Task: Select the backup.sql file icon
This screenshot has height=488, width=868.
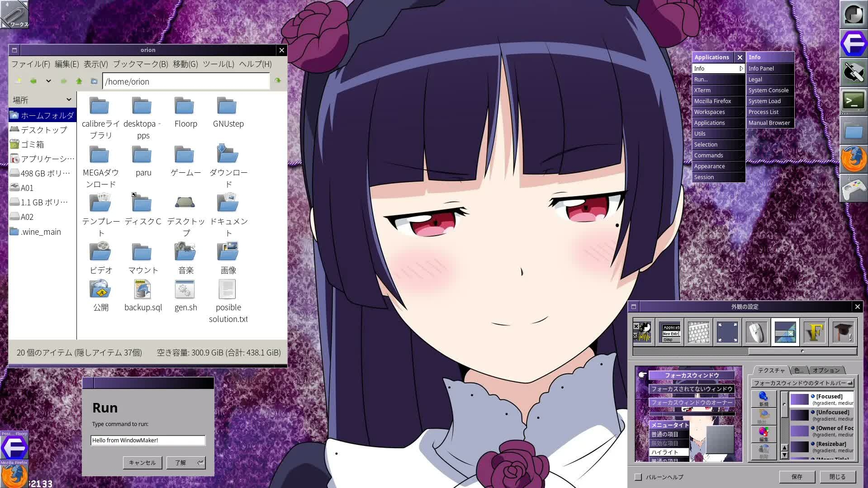Action: (x=142, y=289)
